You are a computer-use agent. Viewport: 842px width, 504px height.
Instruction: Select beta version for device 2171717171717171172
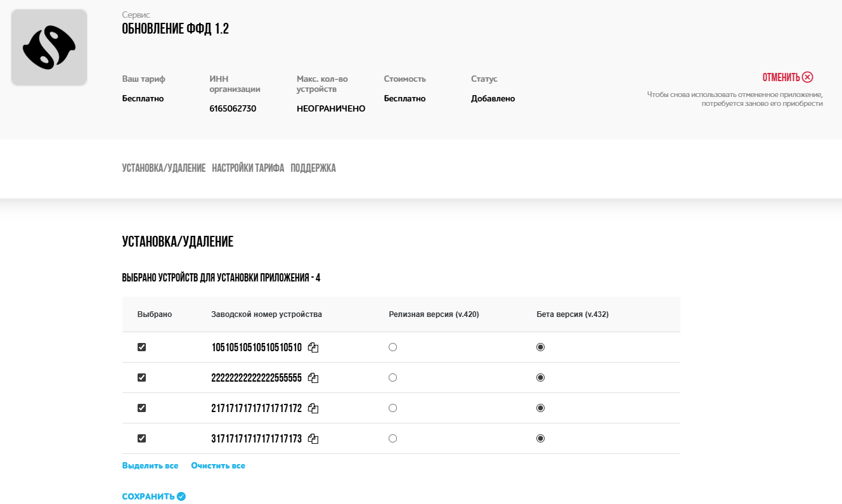(540, 408)
